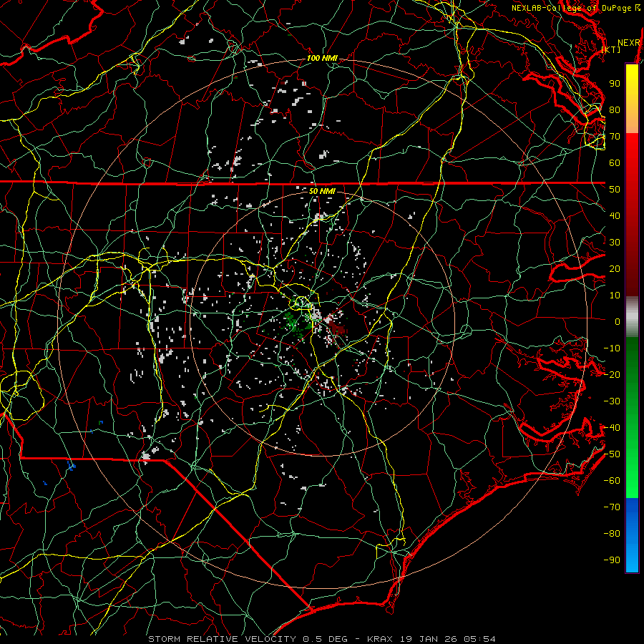Viewport: 644px width, 644px height.
Task: Pick the gray zero-velocity band on scale
Action: pyautogui.click(x=632, y=317)
